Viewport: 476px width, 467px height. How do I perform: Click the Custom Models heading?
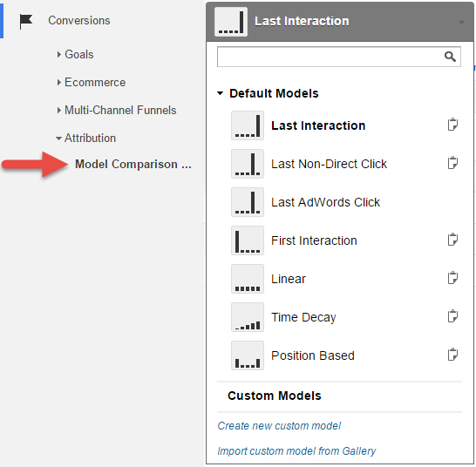click(x=275, y=396)
